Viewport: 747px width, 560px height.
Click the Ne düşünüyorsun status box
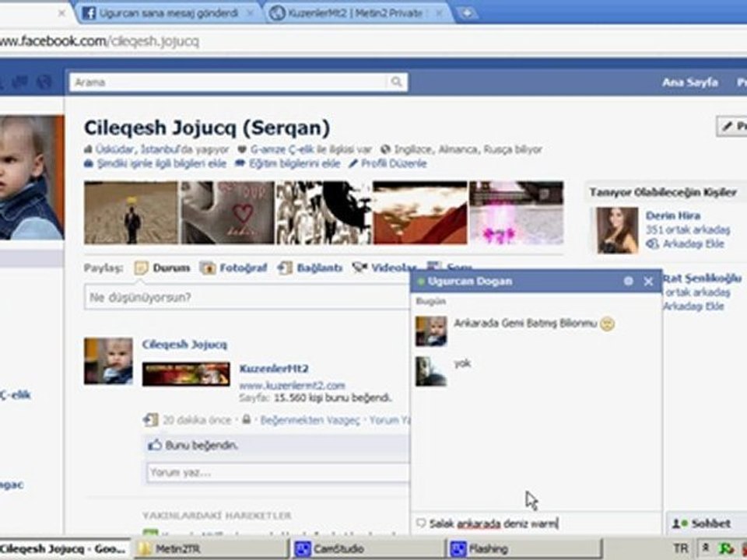pos(247,297)
